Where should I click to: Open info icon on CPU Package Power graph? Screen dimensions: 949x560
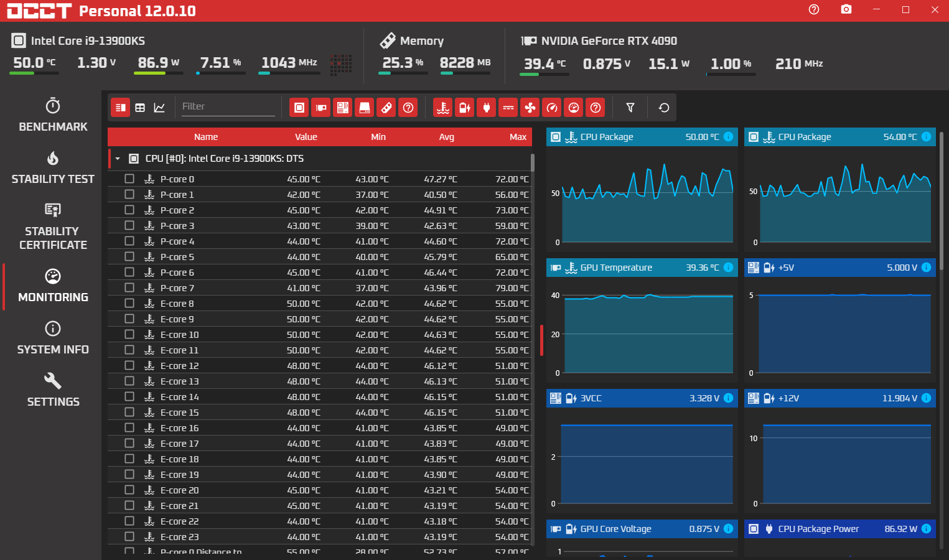coord(927,529)
